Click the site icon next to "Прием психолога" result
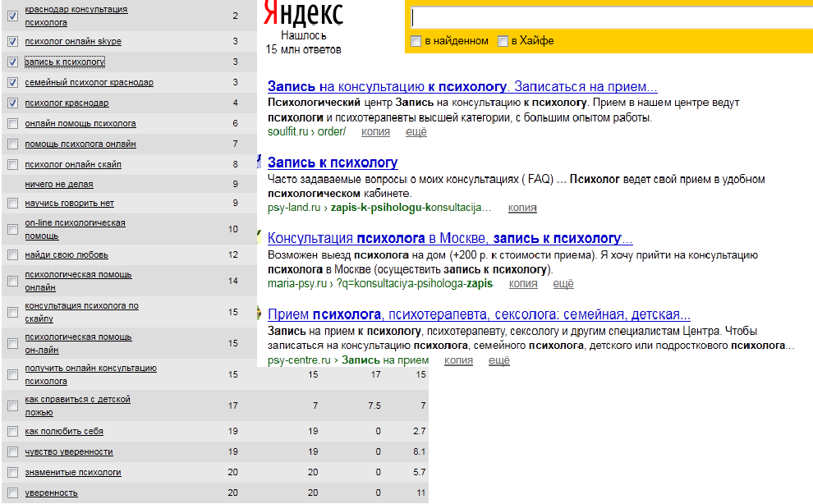Screen dimensions: 813x504 tap(259, 312)
